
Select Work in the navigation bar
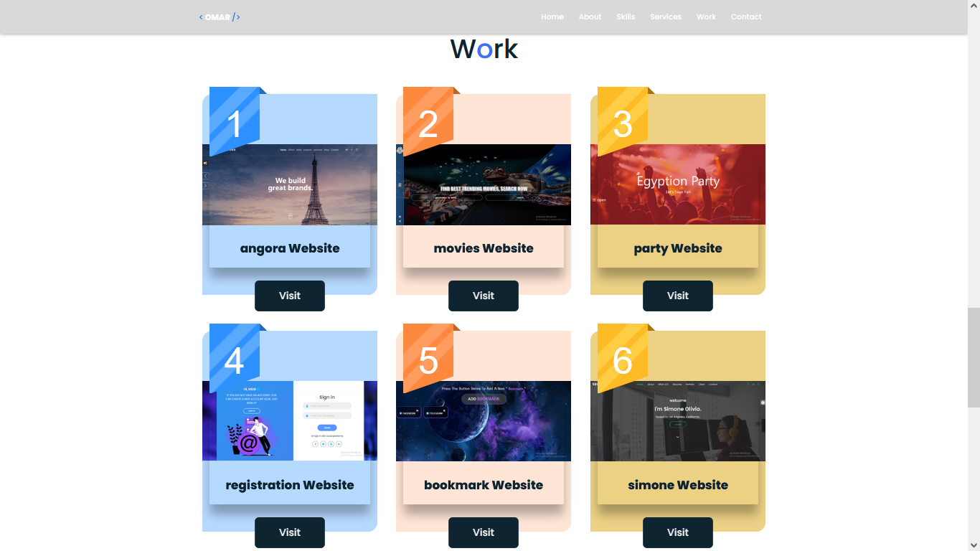(706, 17)
